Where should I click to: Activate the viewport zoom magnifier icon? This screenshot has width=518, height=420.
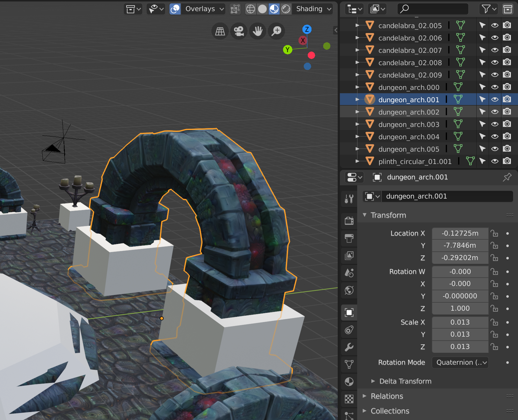coord(276,31)
